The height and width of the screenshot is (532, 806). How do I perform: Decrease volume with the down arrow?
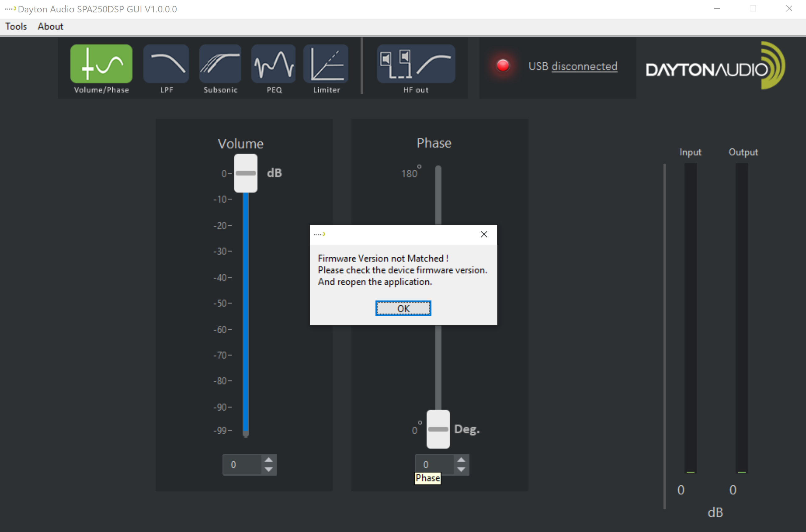coord(269,470)
